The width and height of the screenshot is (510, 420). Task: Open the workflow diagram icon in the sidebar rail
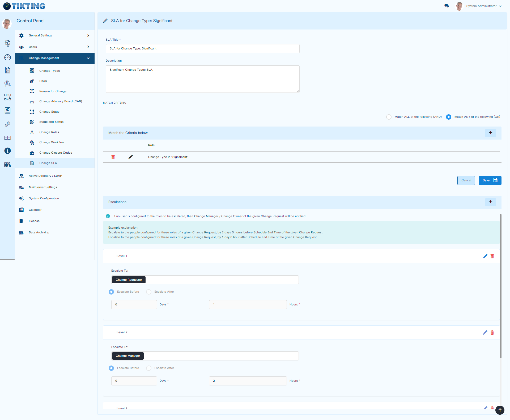point(7,97)
